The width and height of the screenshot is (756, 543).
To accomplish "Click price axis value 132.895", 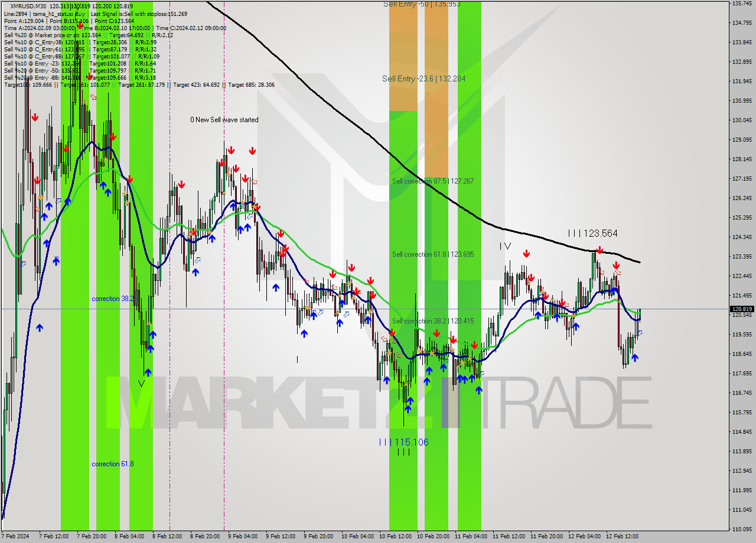I will [742, 62].
